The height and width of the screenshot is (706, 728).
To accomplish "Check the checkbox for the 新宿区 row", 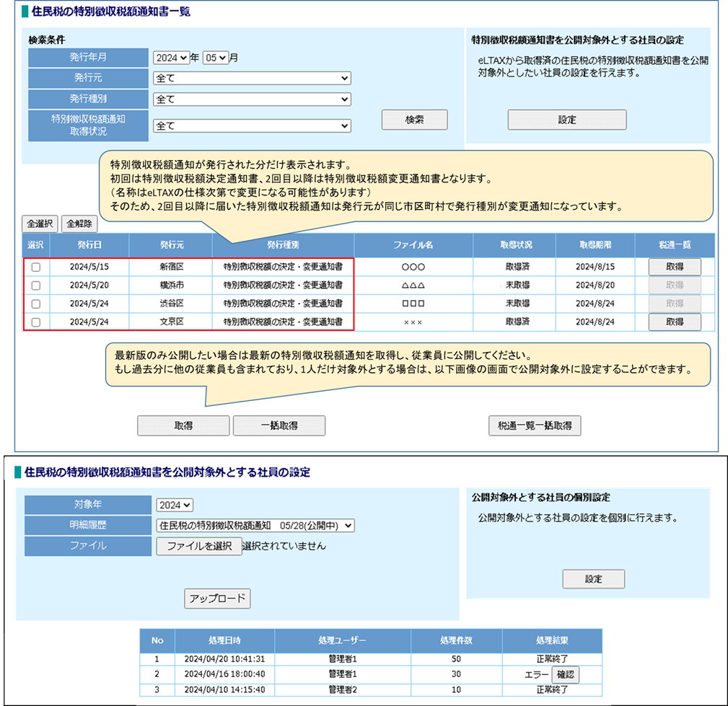I will click(35, 266).
